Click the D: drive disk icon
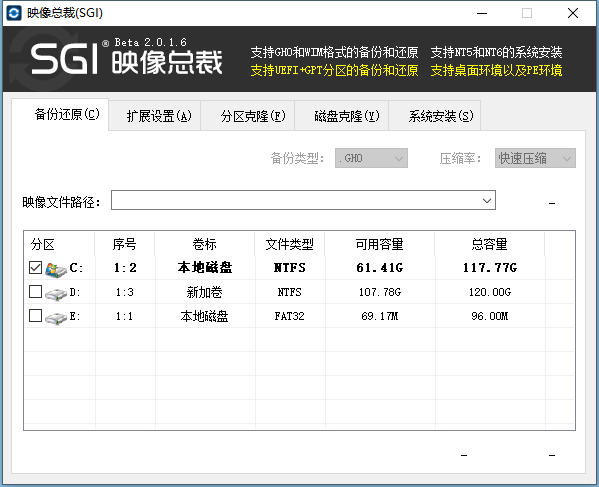 coord(56,293)
